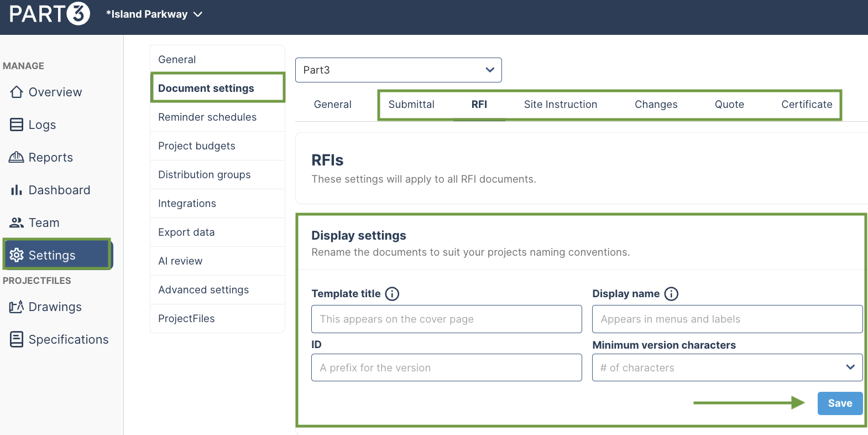Show Template title info tooltip icon

point(392,294)
